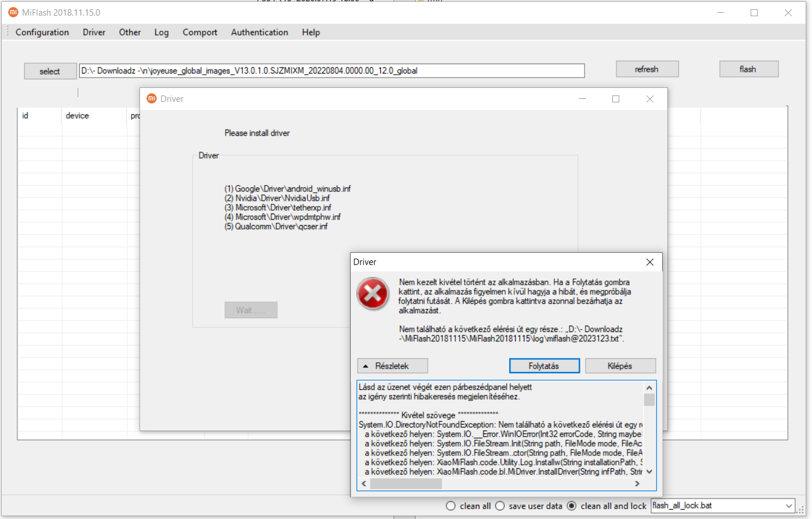Click the id column header

[x=40, y=116]
